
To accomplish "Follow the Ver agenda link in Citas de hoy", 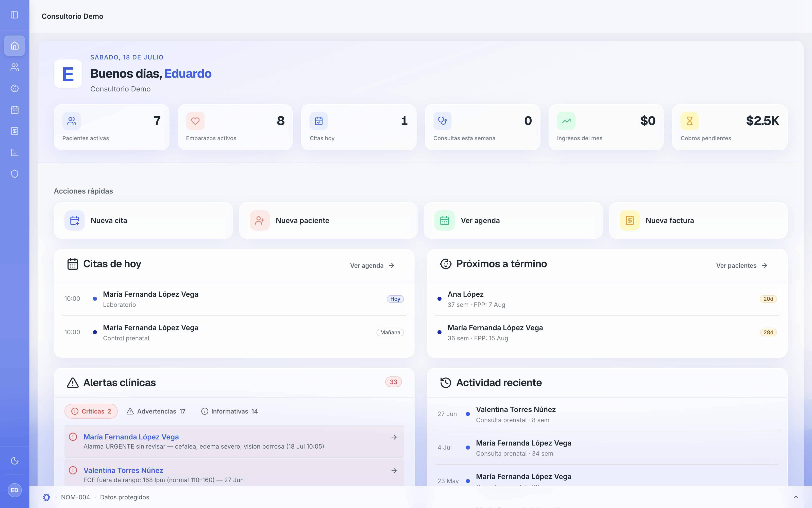I will pos(372,265).
